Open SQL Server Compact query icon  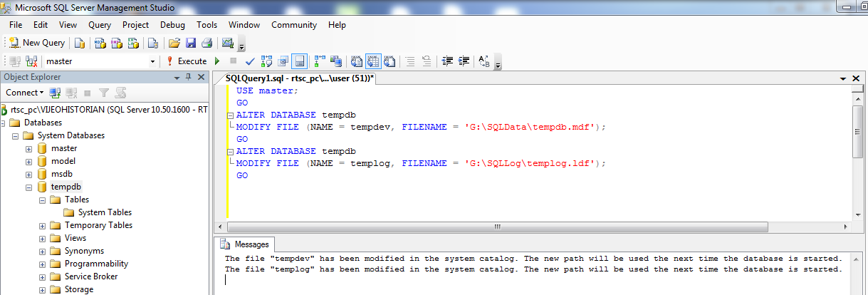tap(153, 43)
